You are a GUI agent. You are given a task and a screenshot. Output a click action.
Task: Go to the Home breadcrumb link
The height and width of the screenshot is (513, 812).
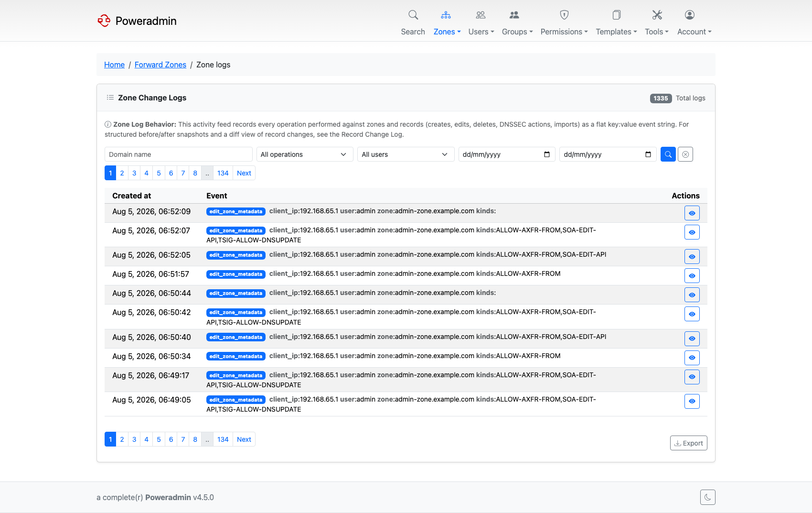pos(114,65)
